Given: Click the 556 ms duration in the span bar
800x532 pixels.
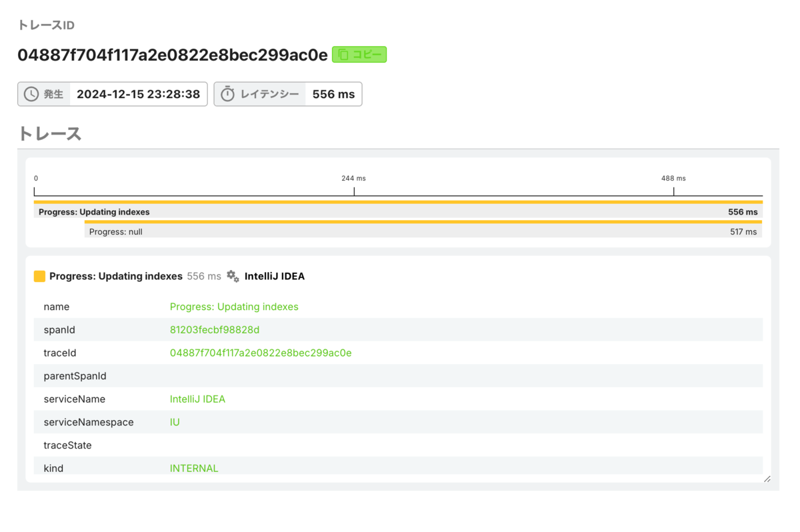Looking at the screenshot, I should click(743, 212).
